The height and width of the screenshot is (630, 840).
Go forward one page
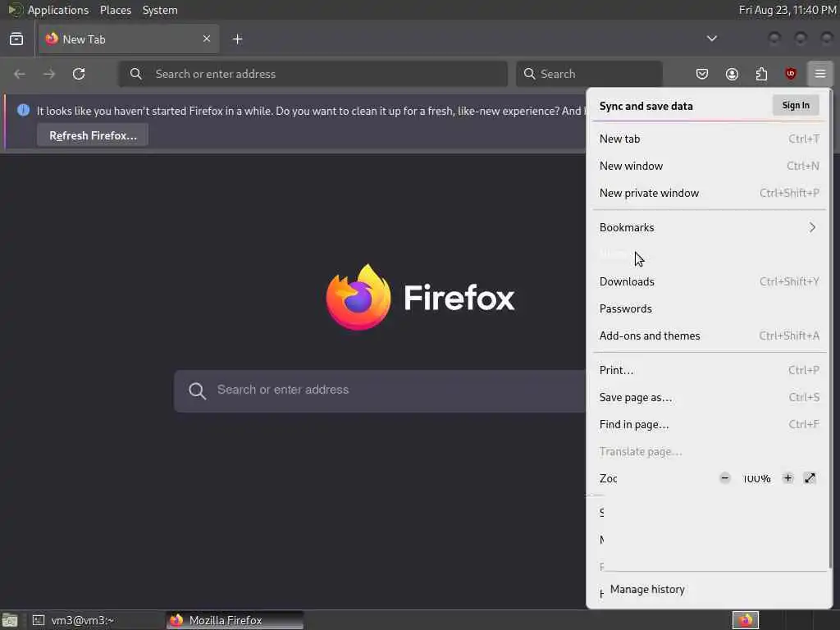(x=49, y=74)
